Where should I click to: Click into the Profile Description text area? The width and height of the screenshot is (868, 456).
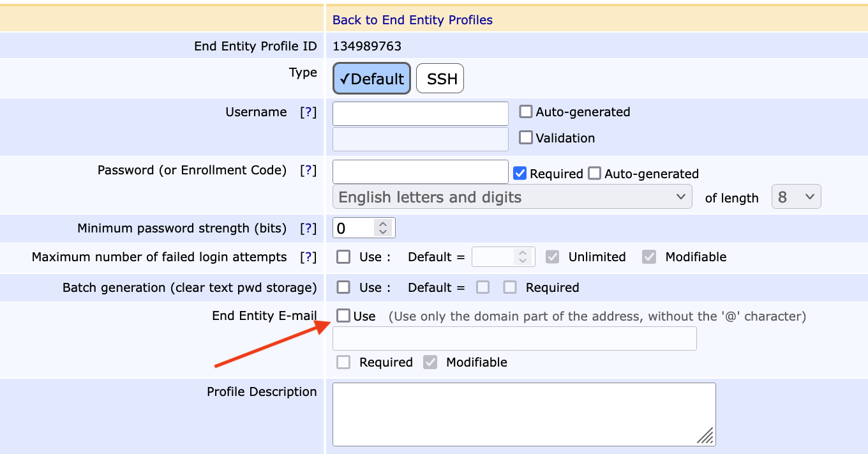pos(523,414)
